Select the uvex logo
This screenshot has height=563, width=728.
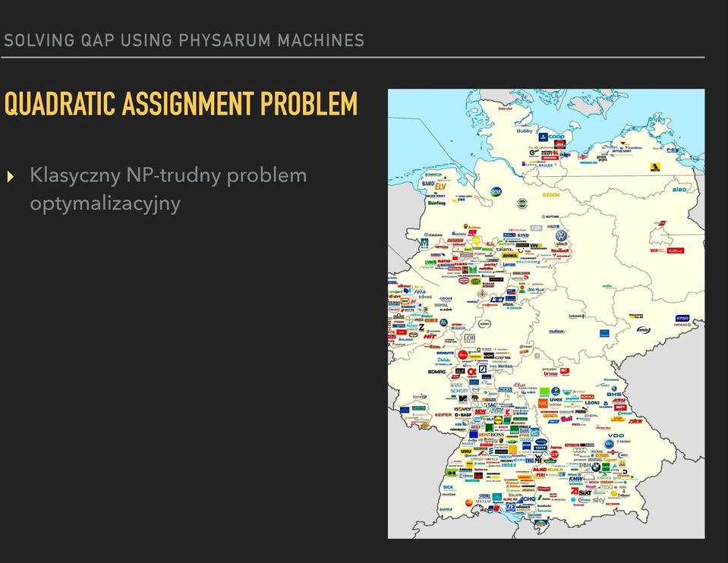point(556,399)
